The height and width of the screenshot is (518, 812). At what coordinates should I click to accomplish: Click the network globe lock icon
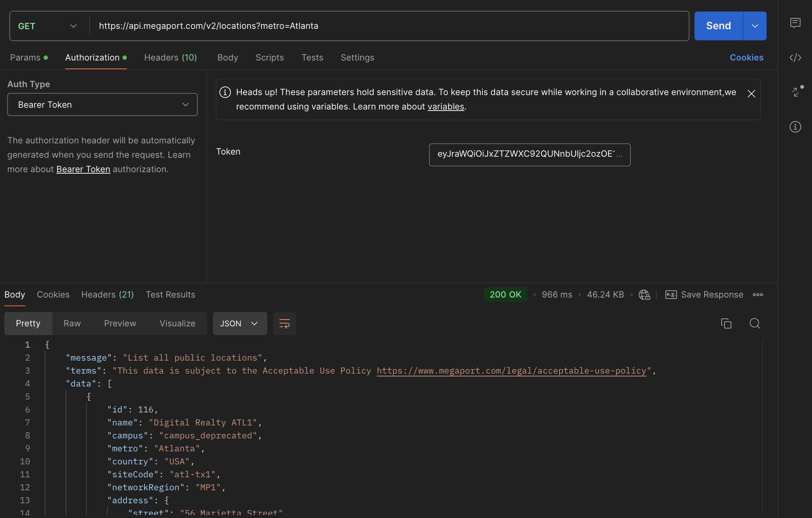tap(644, 295)
